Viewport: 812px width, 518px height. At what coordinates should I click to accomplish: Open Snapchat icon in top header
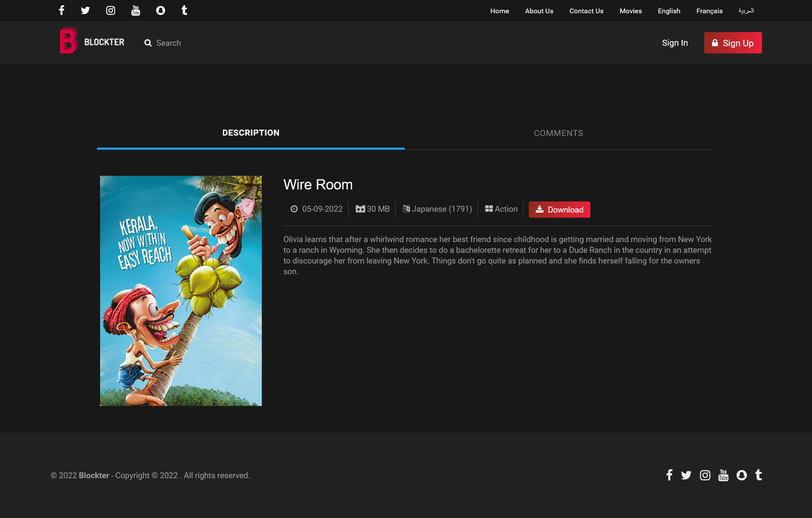(x=161, y=10)
